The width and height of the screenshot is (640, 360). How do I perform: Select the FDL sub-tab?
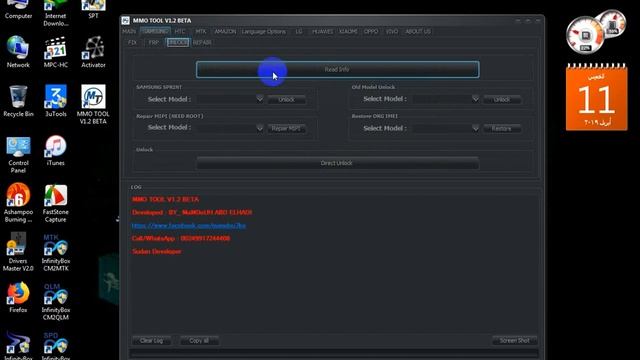[x=132, y=42]
